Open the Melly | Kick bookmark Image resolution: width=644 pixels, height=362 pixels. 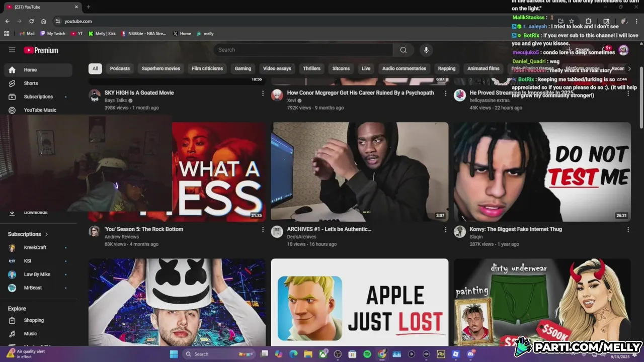point(102,34)
